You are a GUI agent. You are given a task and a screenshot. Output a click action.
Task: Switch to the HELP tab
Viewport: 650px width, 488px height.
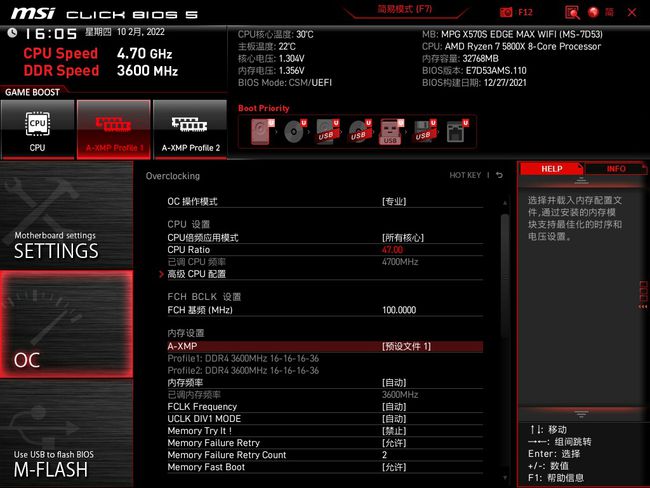point(551,169)
